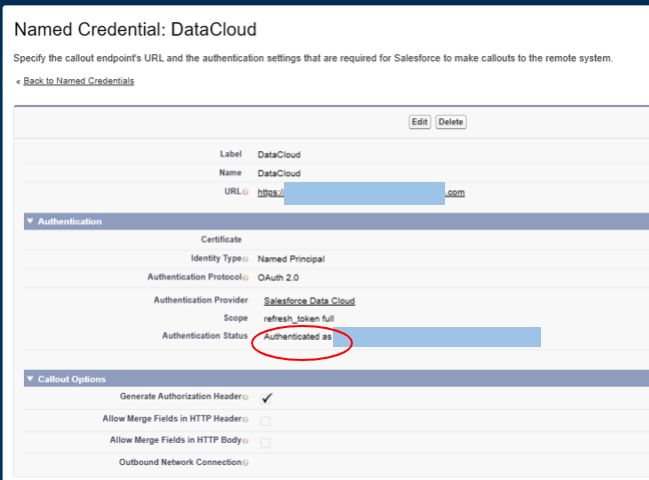Click the 'OAuth 2.0' protocol value
Screen dimensions: 649x480
[278, 278]
